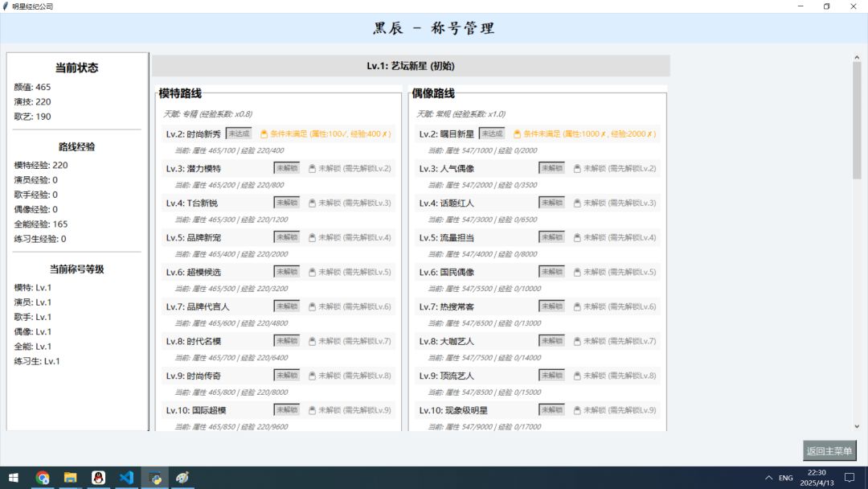
Task: Click lock icon in 现象级明星 row
Action: pyautogui.click(x=577, y=410)
